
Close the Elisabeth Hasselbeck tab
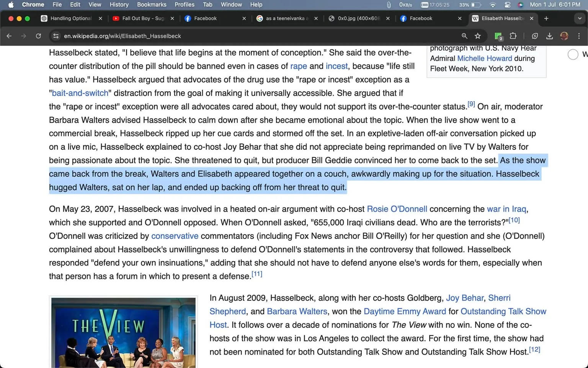(x=531, y=18)
